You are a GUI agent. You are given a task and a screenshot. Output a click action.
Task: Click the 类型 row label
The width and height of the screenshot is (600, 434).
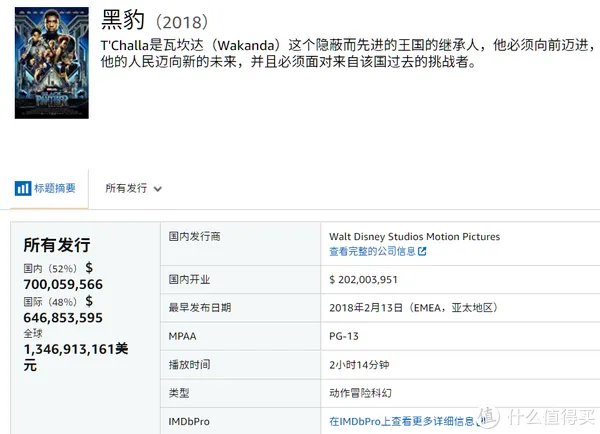[x=179, y=393]
